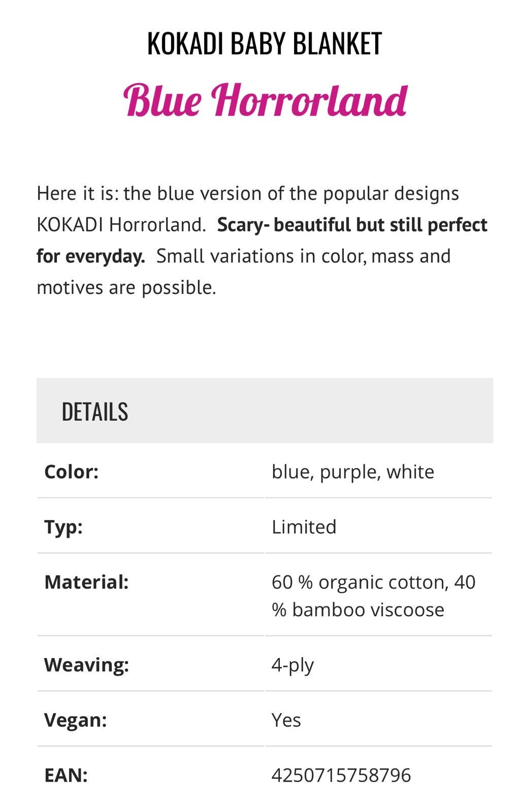Click the Blue Horrorland title
The height and width of the screenshot is (812, 517).
264,99
